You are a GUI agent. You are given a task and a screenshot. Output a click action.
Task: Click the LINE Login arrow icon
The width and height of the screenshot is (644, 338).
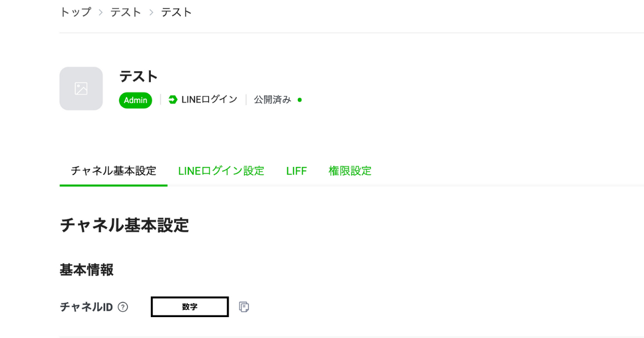pos(172,99)
